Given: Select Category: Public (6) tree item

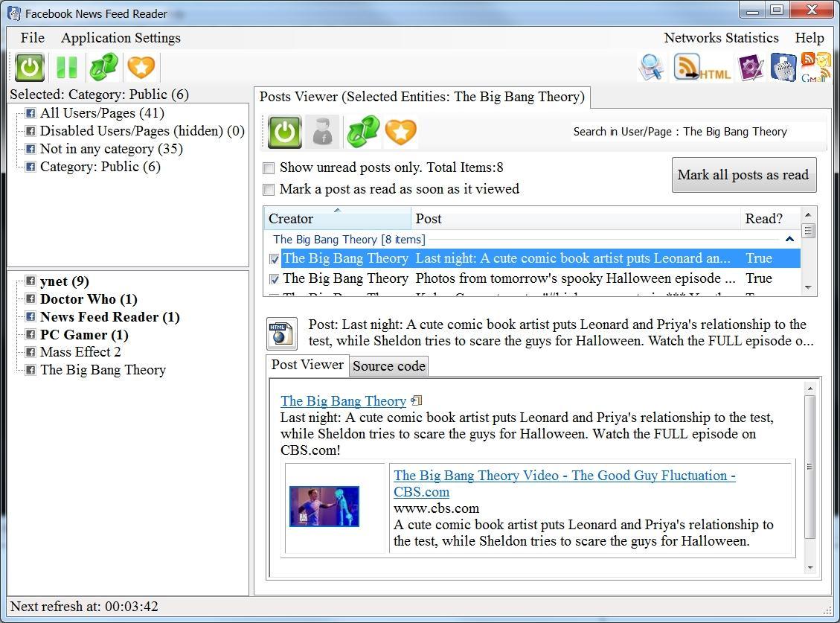Looking at the screenshot, I should click(x=100, y=166).
